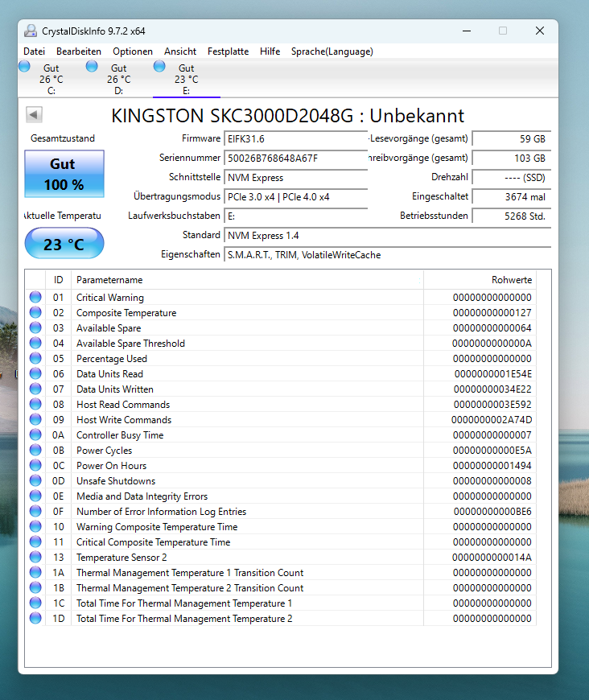
Task: Click status icon of Media and Data Integrity Errors
Action: [x=35, y=496]
